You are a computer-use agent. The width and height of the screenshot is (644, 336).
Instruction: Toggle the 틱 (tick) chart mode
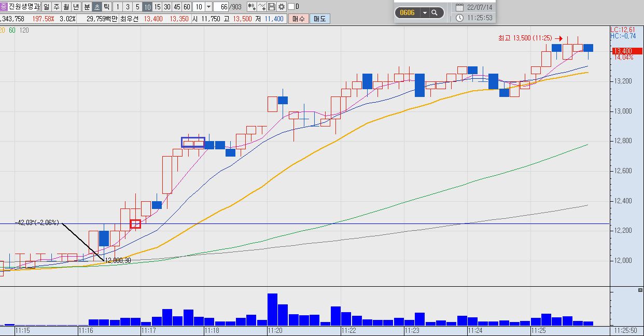click(x=106, y=7)
